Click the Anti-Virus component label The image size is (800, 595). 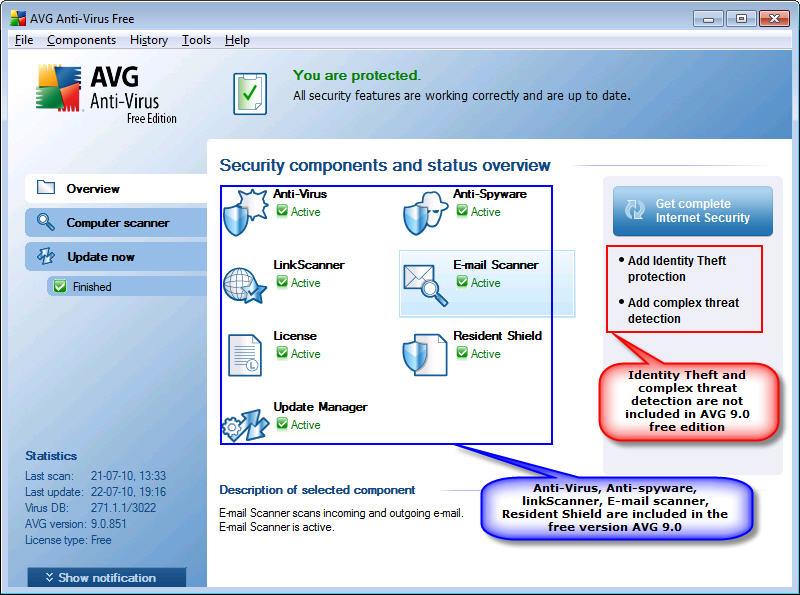(300, 194)
